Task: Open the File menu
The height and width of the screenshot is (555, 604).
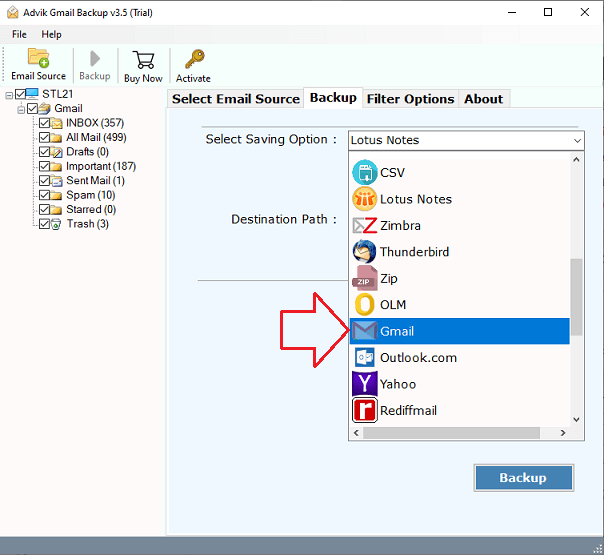Action: 19,34
